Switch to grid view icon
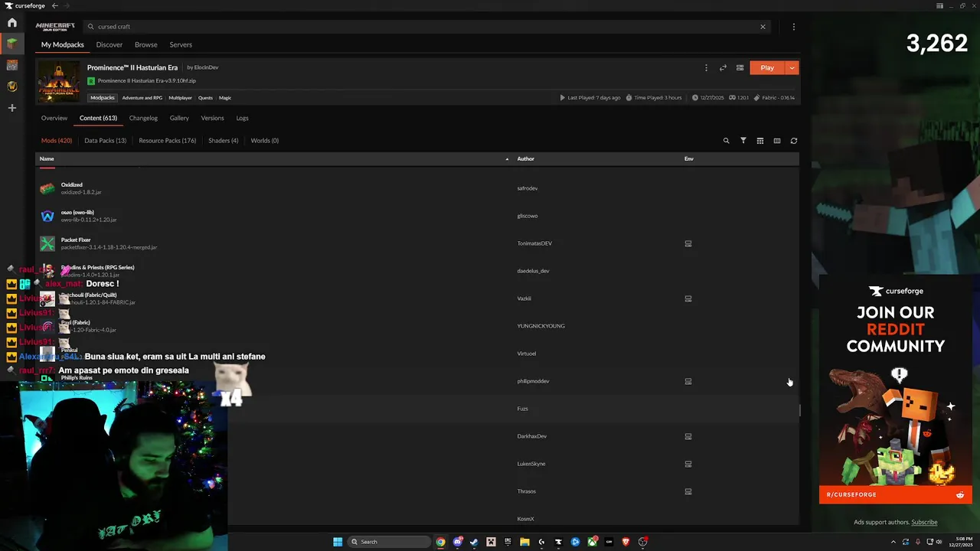Viewport: 980px width, 551px height. click(x=760, y=141)
